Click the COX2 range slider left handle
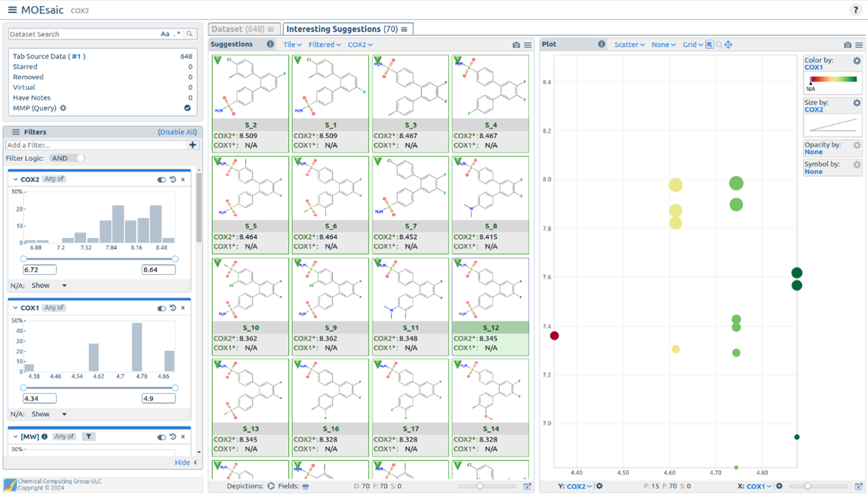This screenshot has height=495, width=868. point(23,259)
